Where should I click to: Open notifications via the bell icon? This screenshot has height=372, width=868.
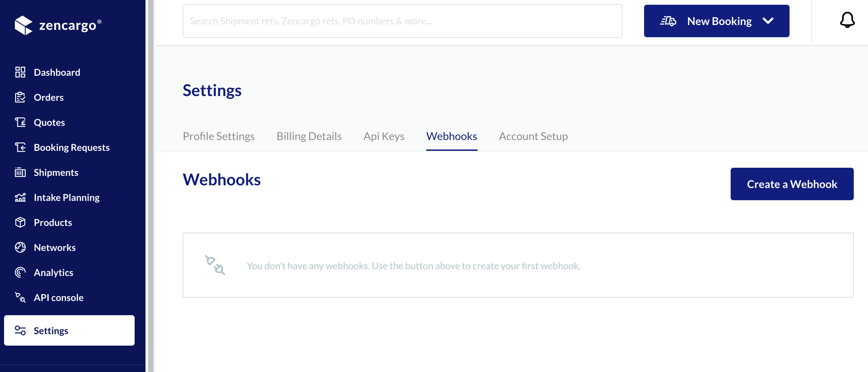[x=847, y=20]
